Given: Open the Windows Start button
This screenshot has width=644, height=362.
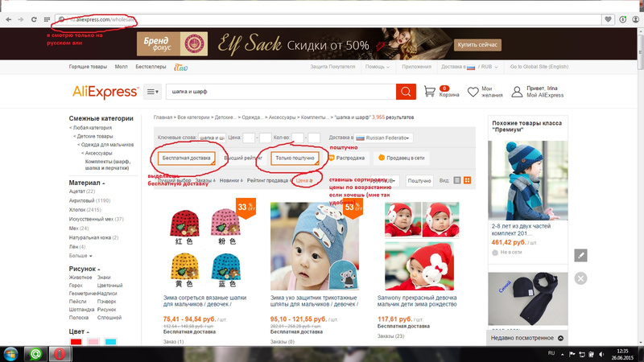Looking at the screenshot, I should [10, 354].
